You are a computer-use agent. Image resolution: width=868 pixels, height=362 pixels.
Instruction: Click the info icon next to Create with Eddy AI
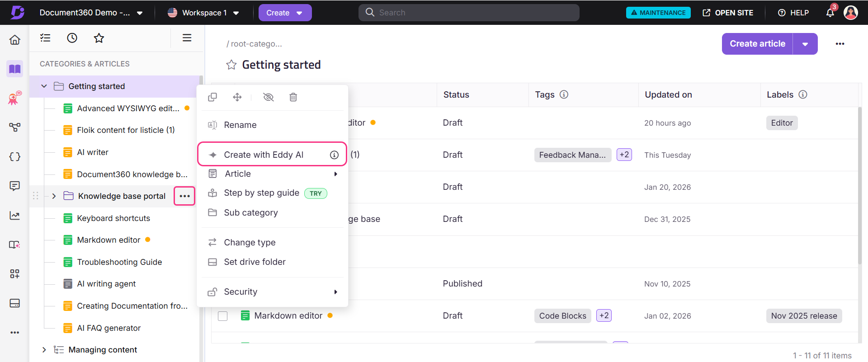(x=334, y=155)
